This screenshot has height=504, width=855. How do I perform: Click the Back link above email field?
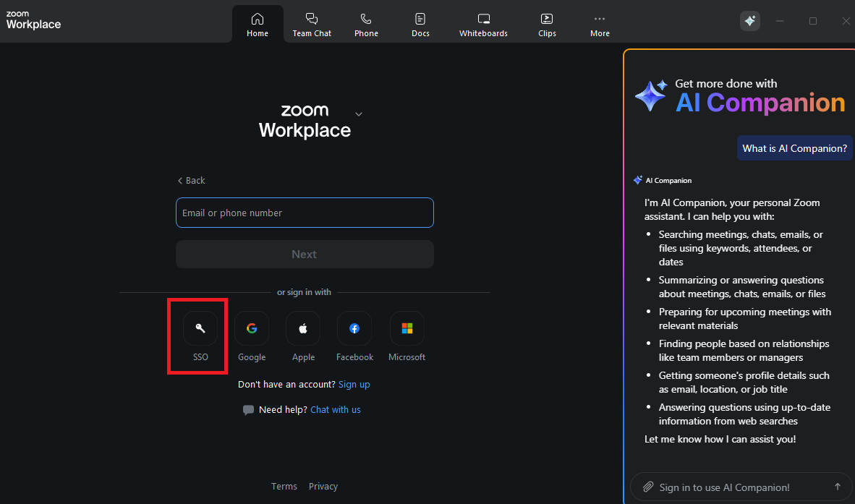[192, 181]
